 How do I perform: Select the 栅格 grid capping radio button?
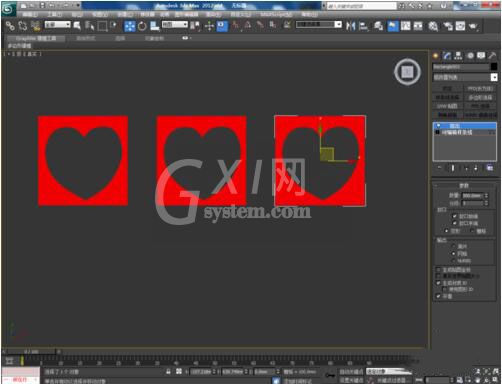coord(472,231)
